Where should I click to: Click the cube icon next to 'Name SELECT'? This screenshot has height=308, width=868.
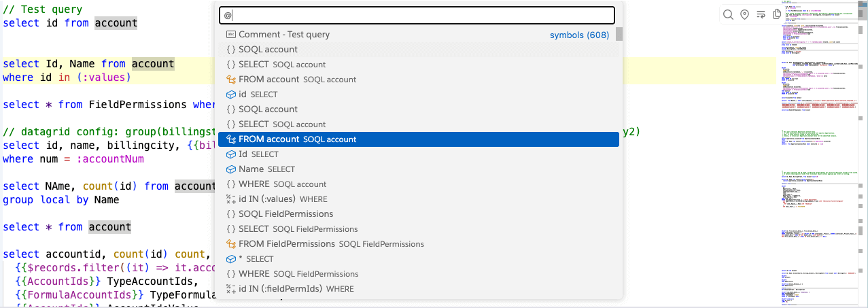coord(231,169)
